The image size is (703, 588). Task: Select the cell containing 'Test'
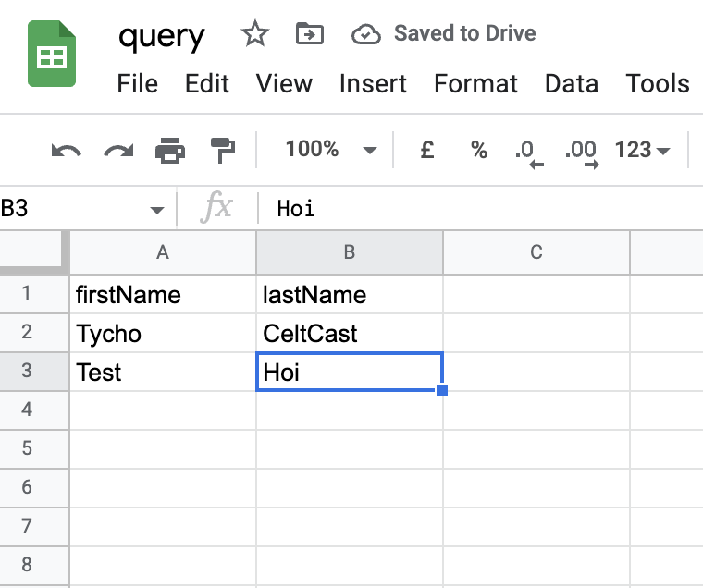click(163, 372)
